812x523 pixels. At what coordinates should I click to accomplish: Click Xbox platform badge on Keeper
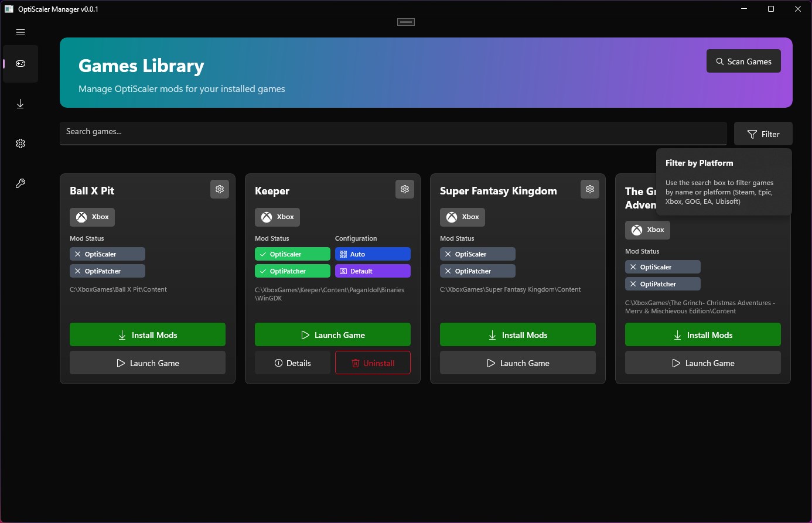click(x=278, y=217)
